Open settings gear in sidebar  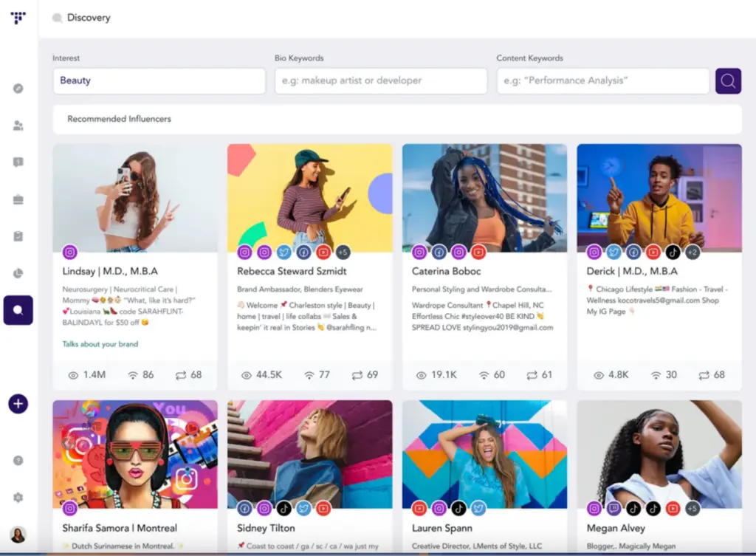click(18, 498)
